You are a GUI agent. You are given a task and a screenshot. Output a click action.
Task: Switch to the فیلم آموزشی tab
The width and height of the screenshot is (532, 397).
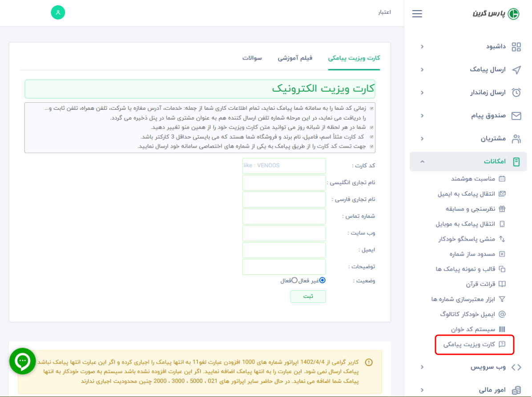[x=295, y=58]
